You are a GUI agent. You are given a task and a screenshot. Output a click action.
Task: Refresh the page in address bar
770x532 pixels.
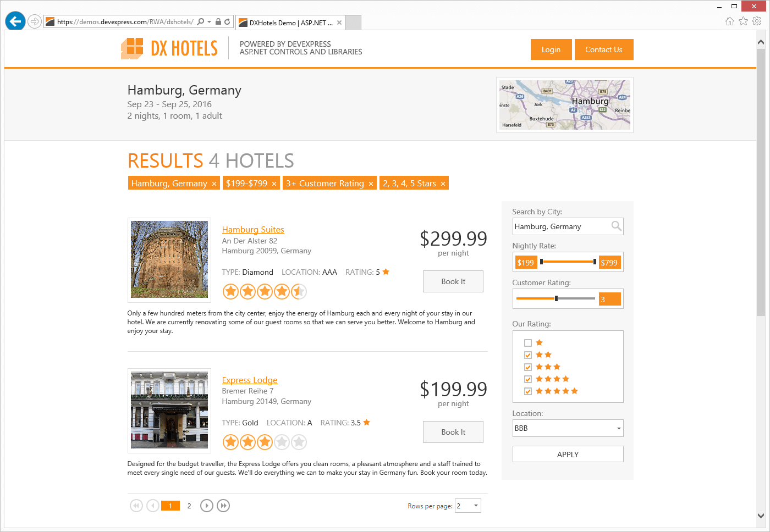227,22
